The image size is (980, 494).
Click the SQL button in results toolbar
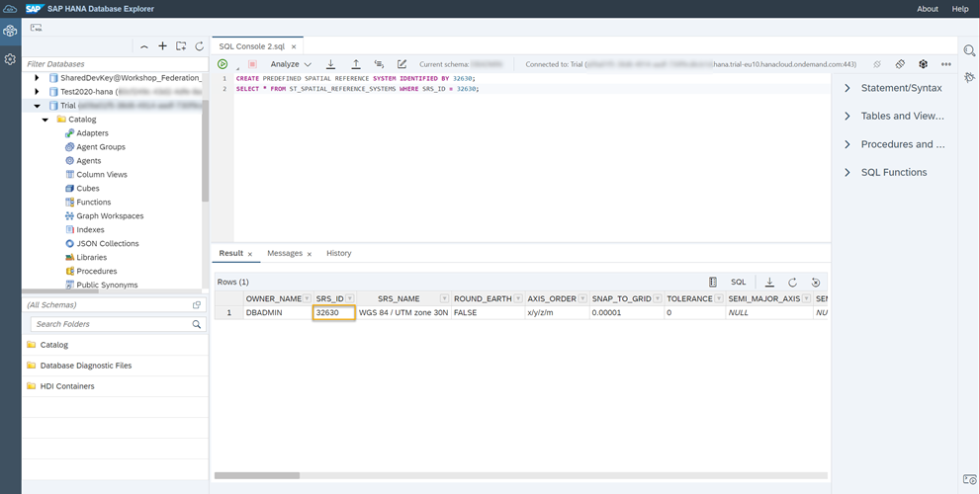tap(738, 282)
